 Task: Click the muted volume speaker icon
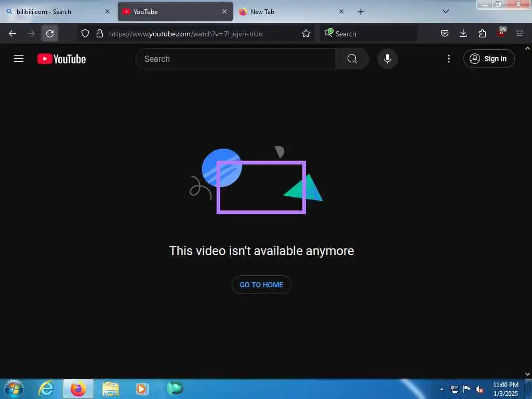tap(479, 390)
